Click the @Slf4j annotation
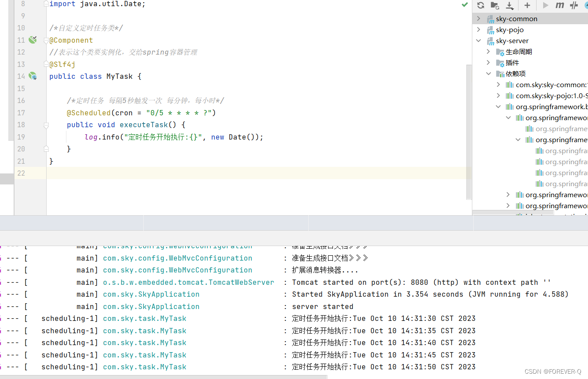 [62, 64]
